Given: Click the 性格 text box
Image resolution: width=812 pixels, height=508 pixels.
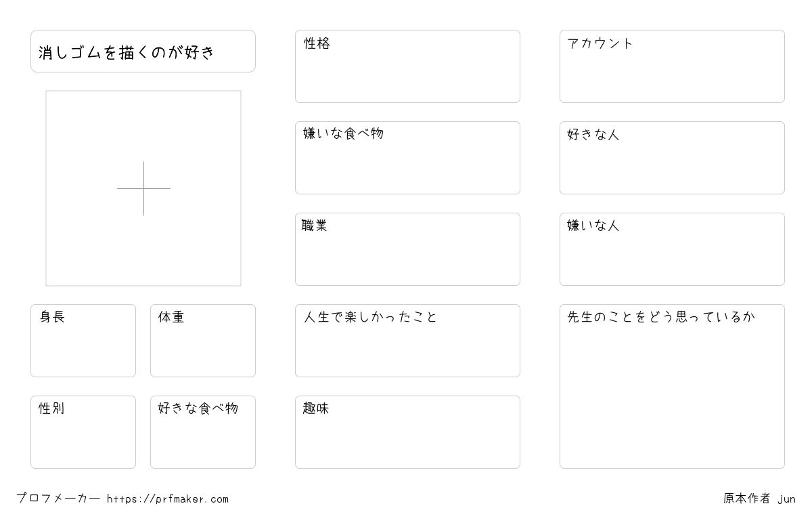Looking at the screenshot, I should (407, 66).
